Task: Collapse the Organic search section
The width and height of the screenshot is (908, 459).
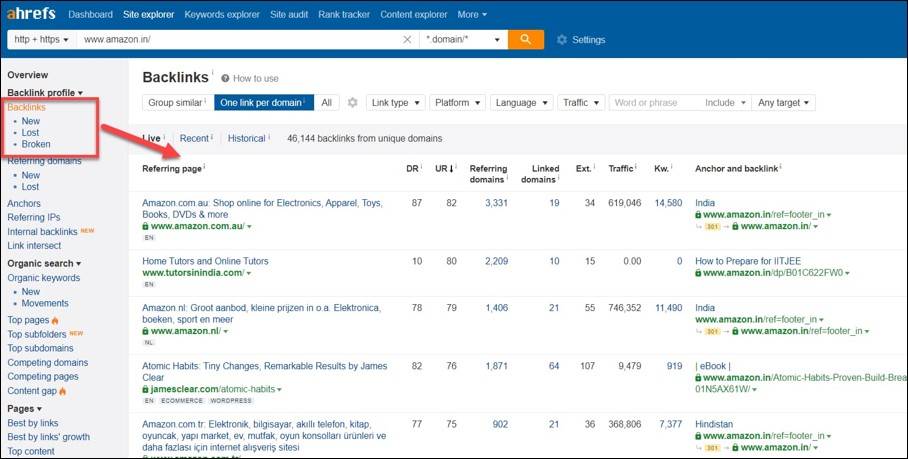Action: (x=44, y=263)
